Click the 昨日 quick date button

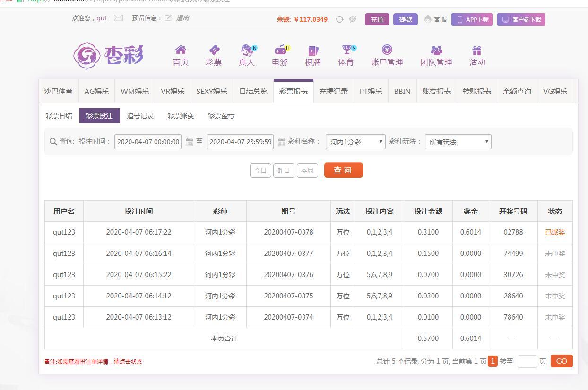[x=284, y=170]
